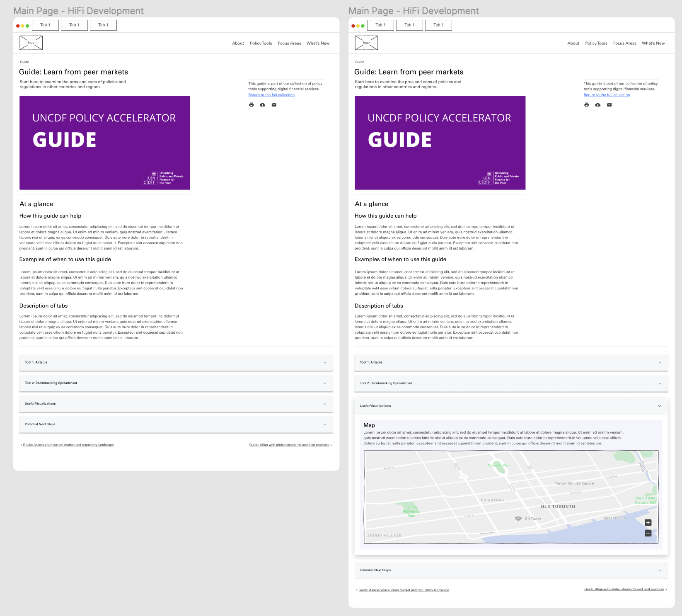The height and width of the screenshot is (616, 682).
Task: Expand Tool 1: Airtable in left mockup
Action: [176, 362]
